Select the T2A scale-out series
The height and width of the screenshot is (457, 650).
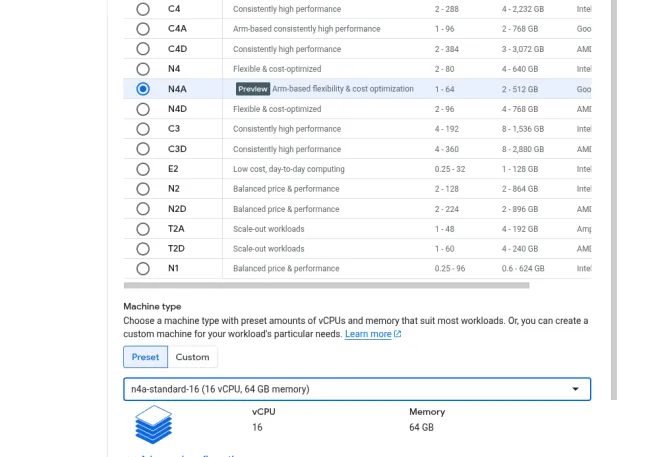143,229
